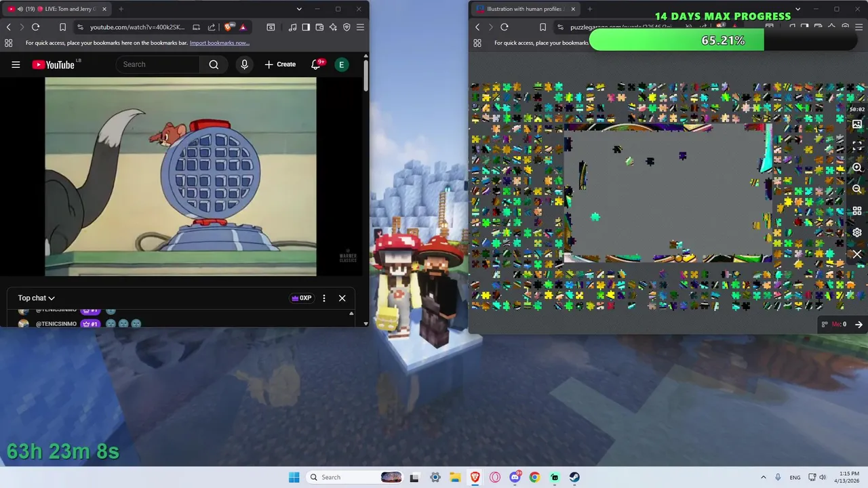Open Brave Rewards triangle icon in YouTube window

click(x=243, y=27)
